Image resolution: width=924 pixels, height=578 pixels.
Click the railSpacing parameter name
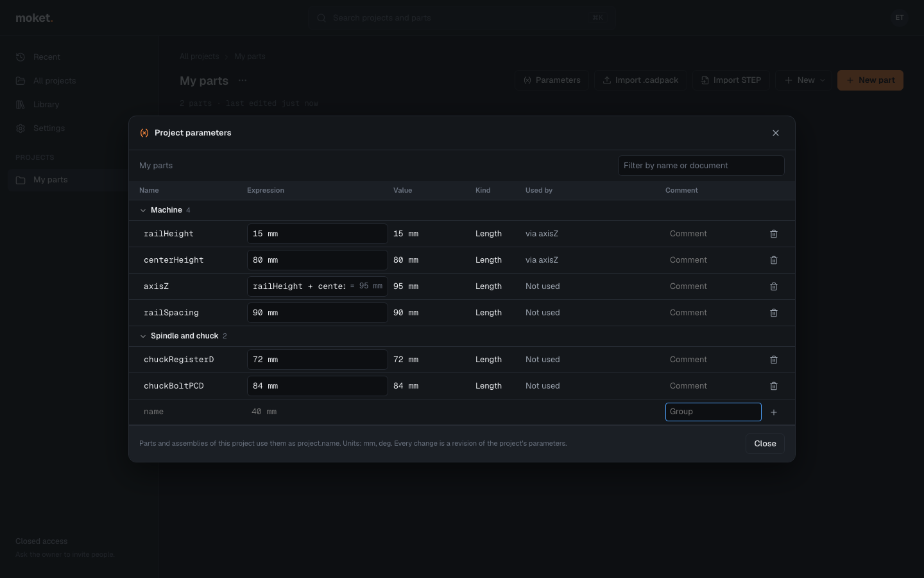click(x=171, y=313)
